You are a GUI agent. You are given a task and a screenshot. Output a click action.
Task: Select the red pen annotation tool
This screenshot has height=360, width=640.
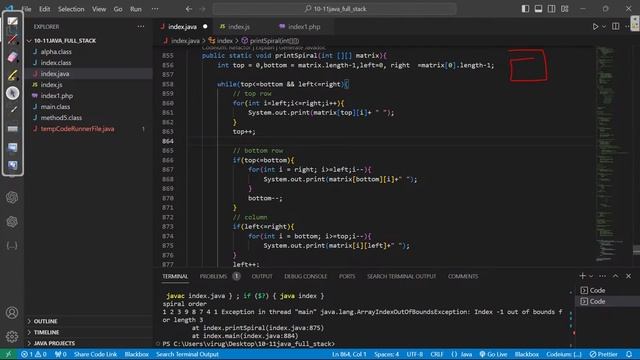tap(12, 40)
